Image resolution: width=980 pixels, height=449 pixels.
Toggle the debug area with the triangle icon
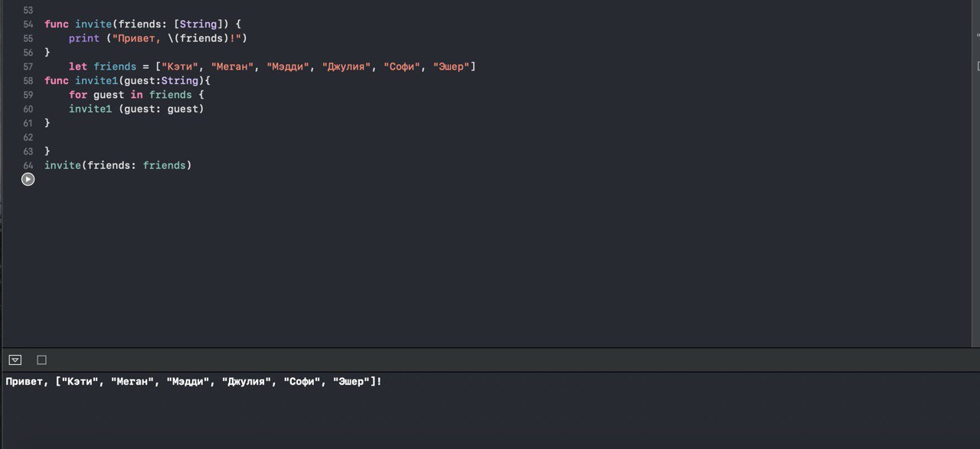(15, 360)
